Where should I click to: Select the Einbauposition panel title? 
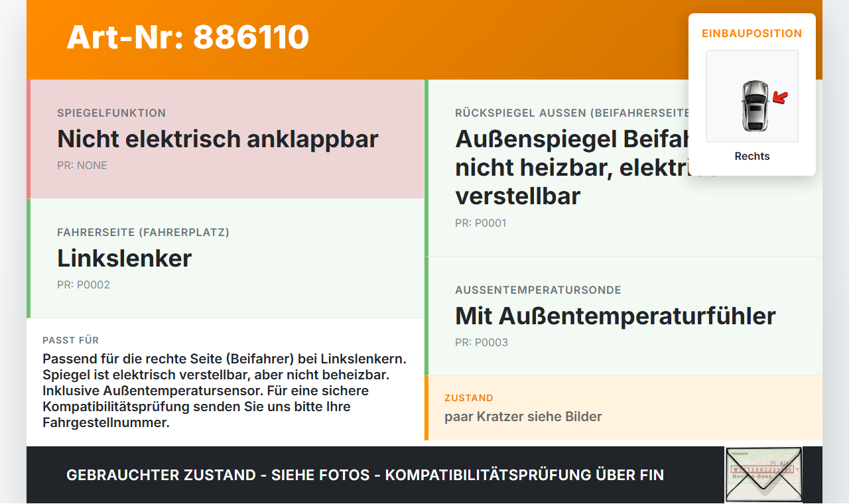coord(752,33)
